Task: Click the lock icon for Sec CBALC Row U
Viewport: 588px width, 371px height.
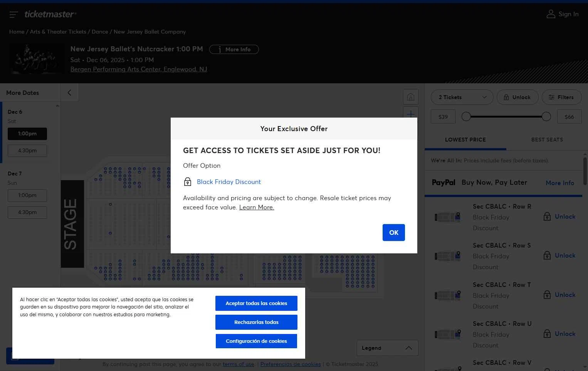Action: point(547,334)
